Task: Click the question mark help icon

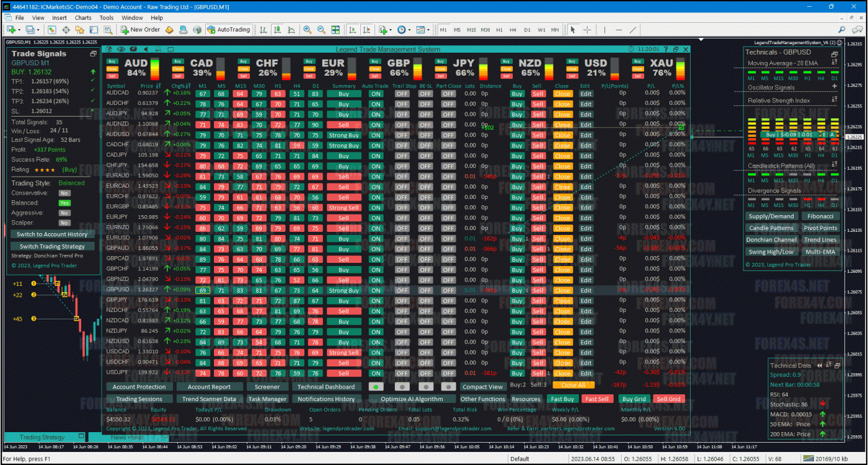Action: (x=666, y=49)
